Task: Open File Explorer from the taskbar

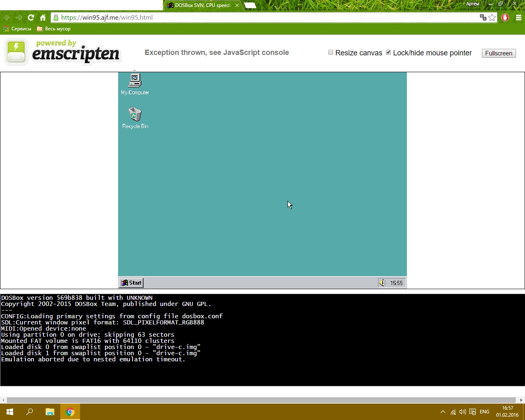Action: click(50, 412)
